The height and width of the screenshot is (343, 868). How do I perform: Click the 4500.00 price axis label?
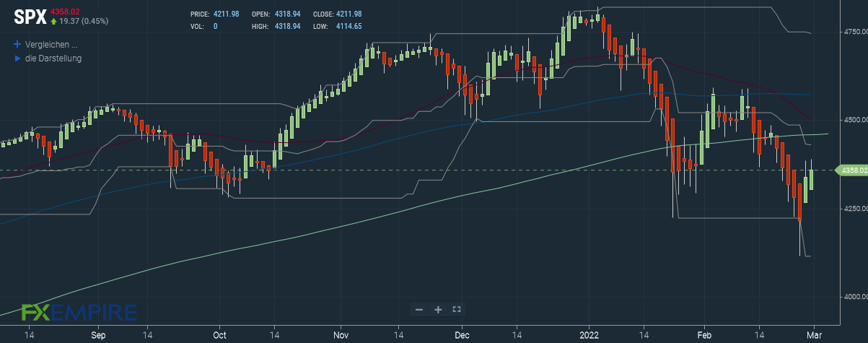(855, 120)
